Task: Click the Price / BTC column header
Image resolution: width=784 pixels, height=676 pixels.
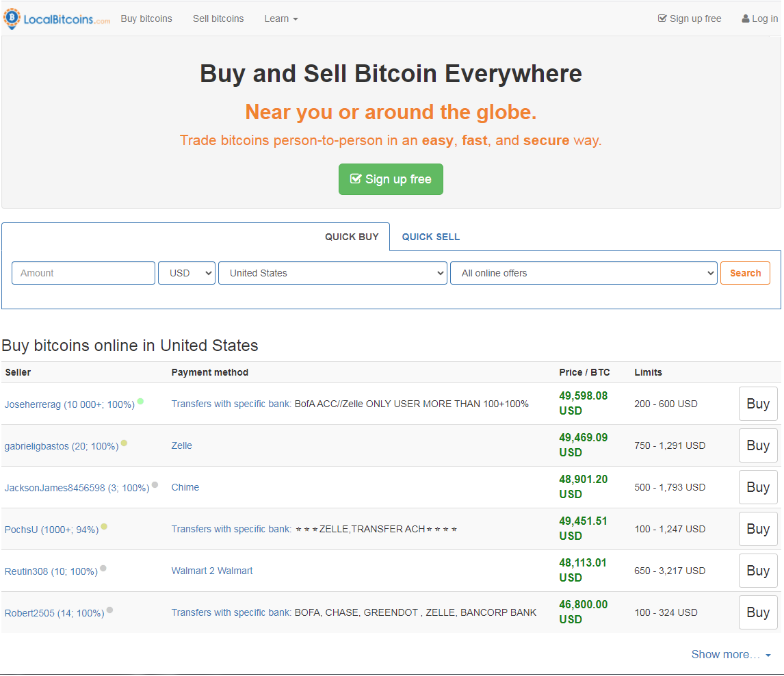Action: pyautogui.click(x=584, y=372)
